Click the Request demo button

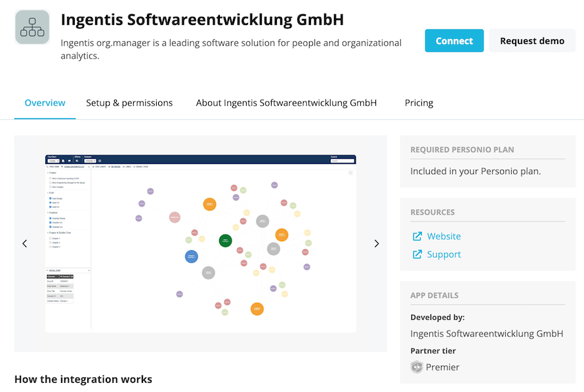[x=532, y=41]
